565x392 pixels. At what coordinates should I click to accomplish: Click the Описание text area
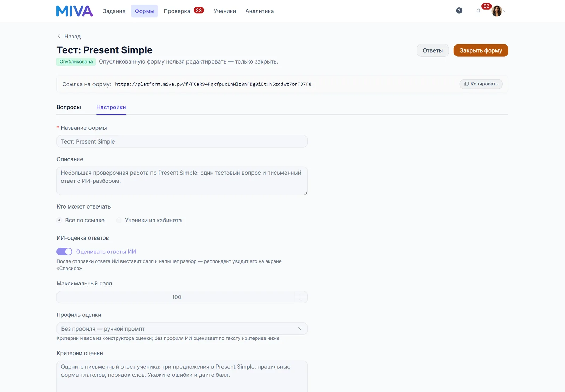182,181
